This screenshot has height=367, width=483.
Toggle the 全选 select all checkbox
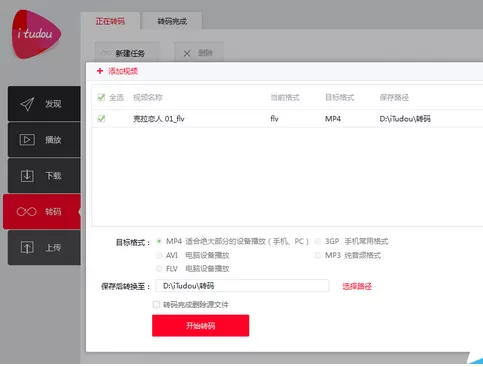pos(101,97)
